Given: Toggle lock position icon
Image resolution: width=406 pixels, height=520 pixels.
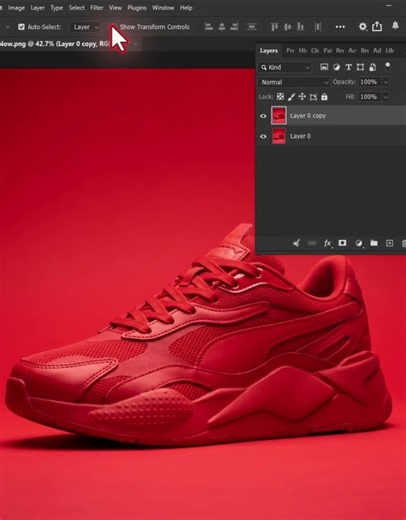Looking at the screenshot, I should (x=302, y=97).
